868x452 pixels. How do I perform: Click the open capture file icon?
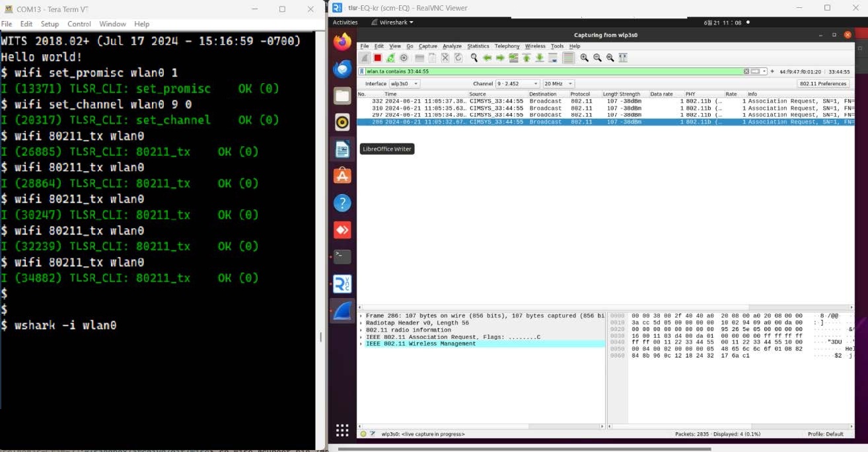(x=419, y=58)
